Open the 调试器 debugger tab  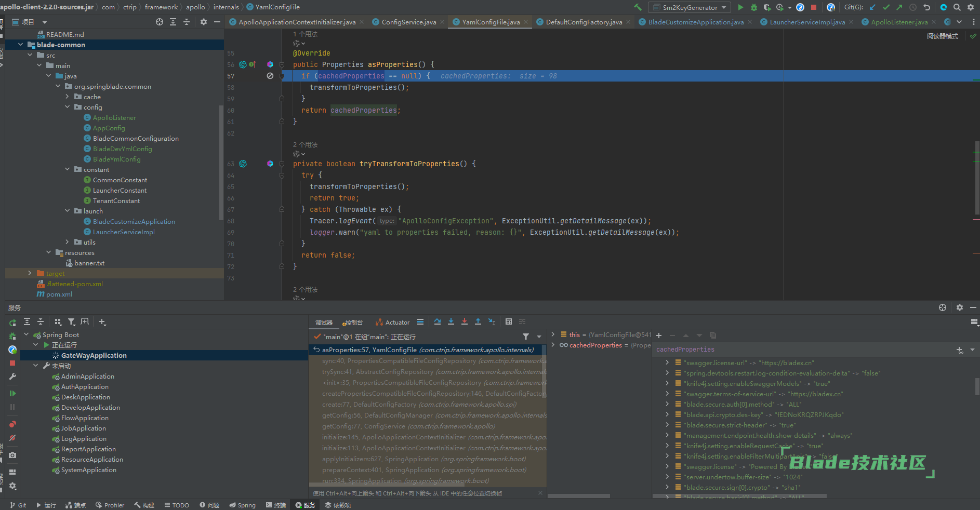click(x=324, y=323)
